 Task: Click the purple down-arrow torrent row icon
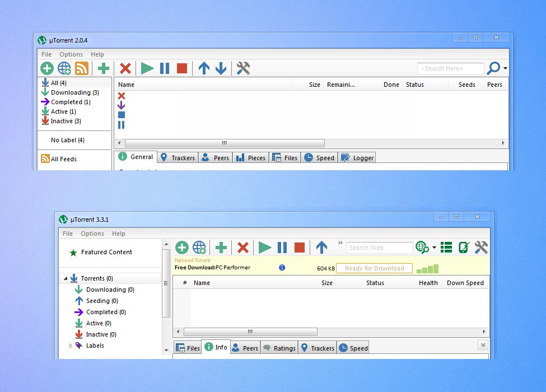pos(121,105)
